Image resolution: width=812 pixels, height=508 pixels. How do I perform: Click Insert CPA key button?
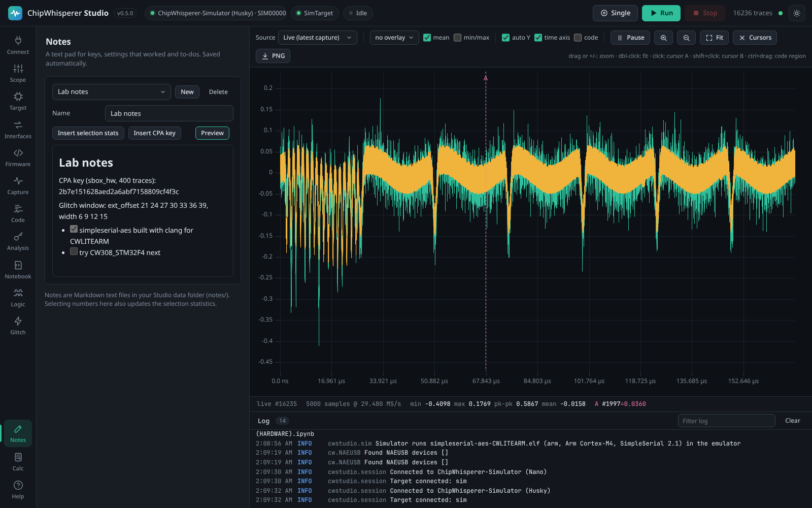point(154,133)
